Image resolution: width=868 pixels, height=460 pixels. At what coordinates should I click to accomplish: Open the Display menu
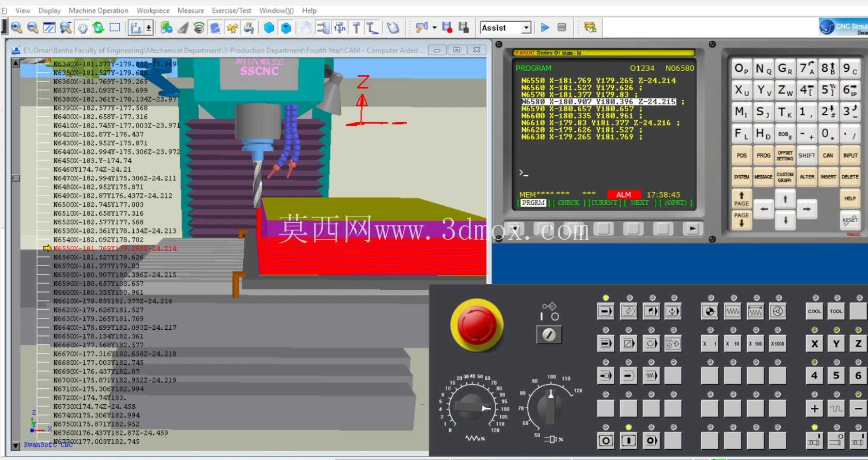(50, 10)
